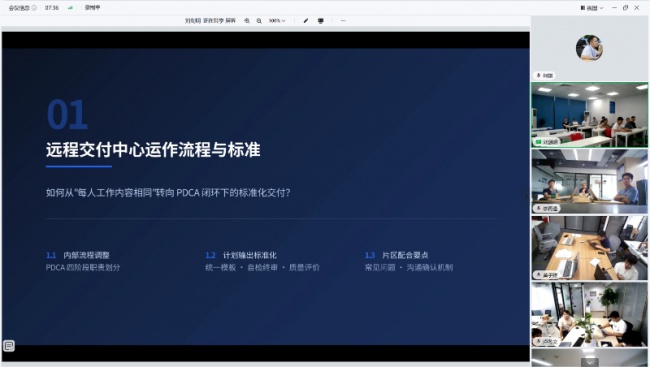Click the sharing status text in toolbar

pyautogui.click(x=210, y=21)
